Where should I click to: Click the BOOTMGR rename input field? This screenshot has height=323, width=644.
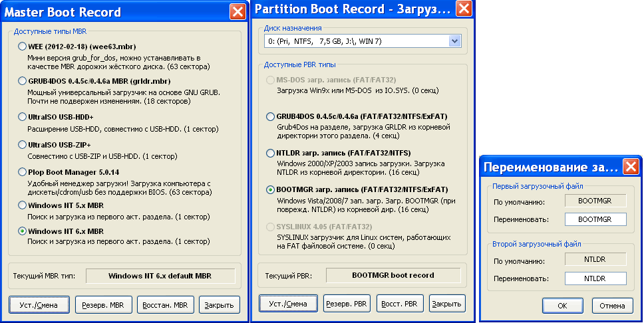tap(595, 219)
